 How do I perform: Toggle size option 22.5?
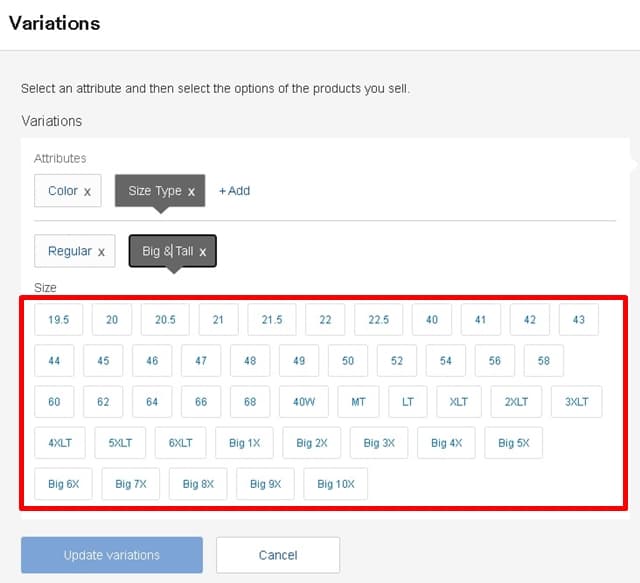(378, 320)
